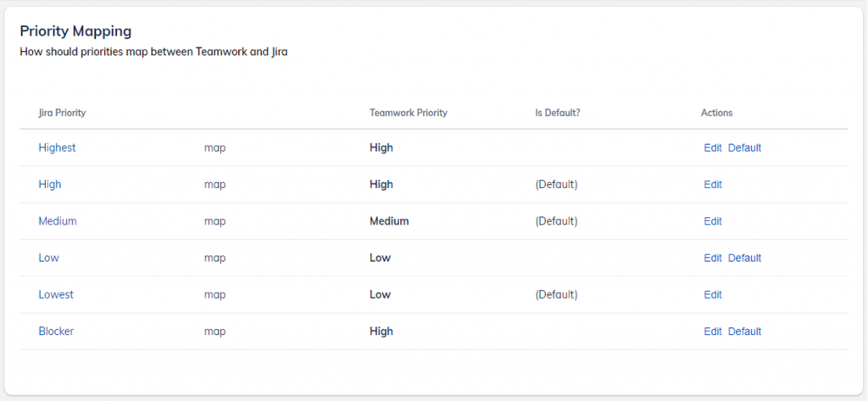Click Edit for the Highest priority row

coord(713,148)
